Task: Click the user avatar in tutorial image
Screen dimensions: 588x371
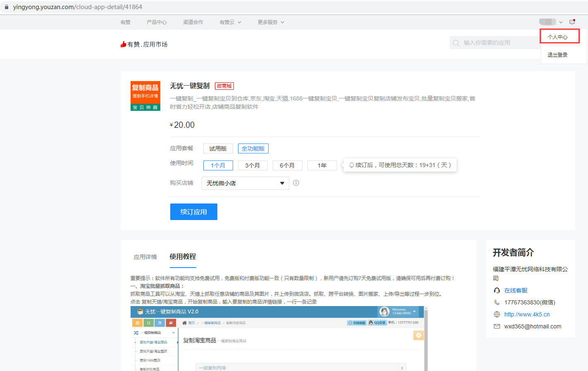Action: tap(385, 311)
